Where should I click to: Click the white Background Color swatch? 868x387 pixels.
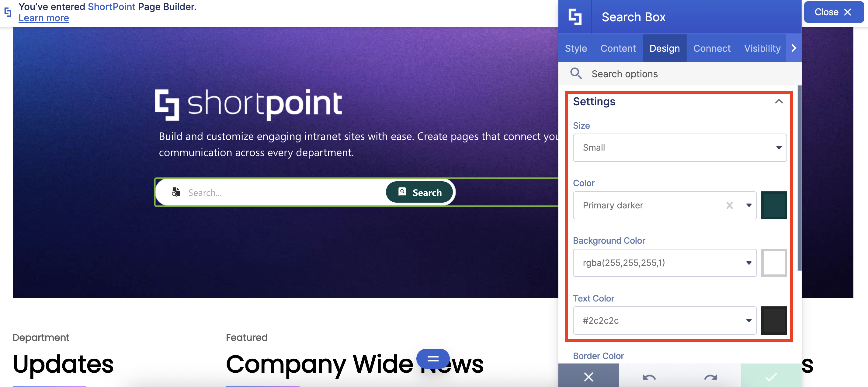(x=774, y=263)
